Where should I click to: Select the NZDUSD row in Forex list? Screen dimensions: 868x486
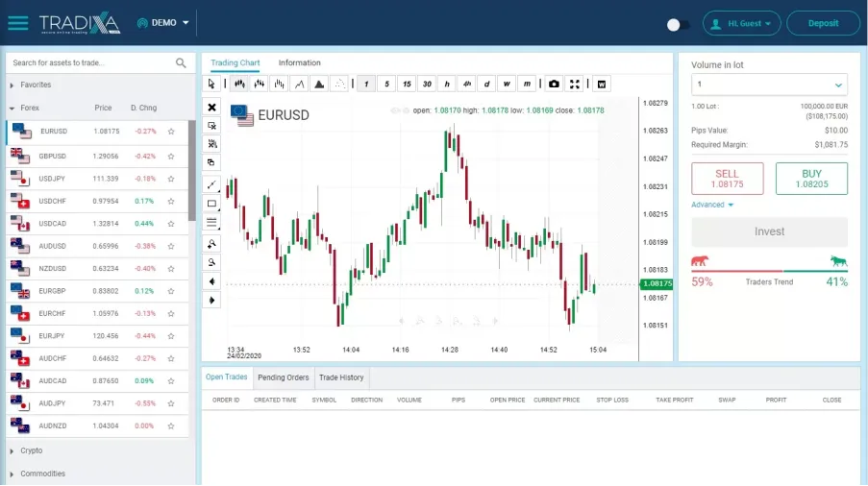click(x=97, y=269)
